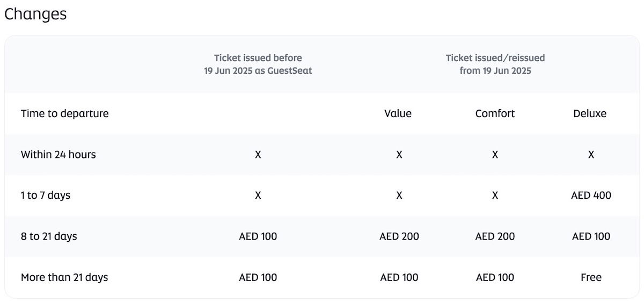Click Deluxe AED 100 for 8 to 21 days
Image resolution: width=644 pixels, height=303 pixels.
pyautogui.click(x=591, y=236)
